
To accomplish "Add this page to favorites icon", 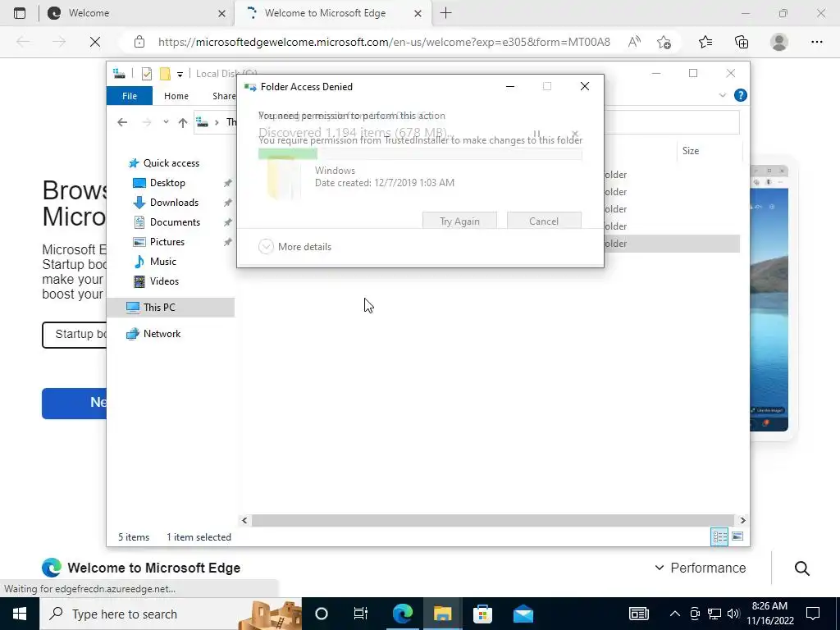I will point(664,42).
